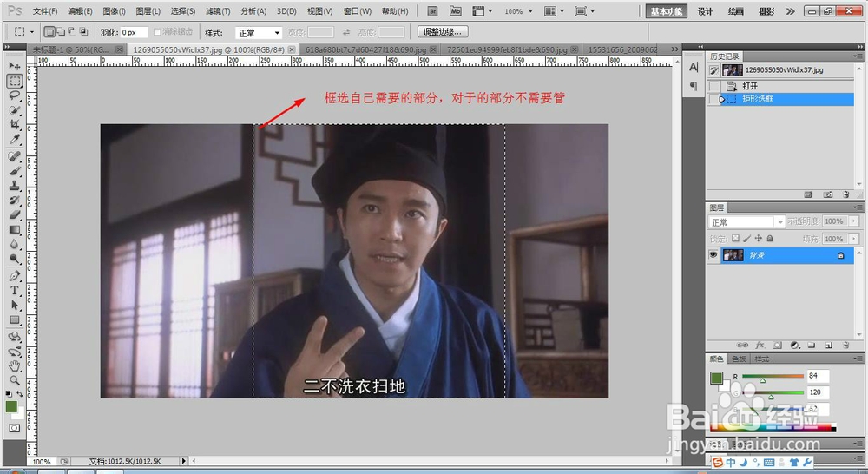
Task: Select the Rectangle shape tool
Action: coord(15,320)
